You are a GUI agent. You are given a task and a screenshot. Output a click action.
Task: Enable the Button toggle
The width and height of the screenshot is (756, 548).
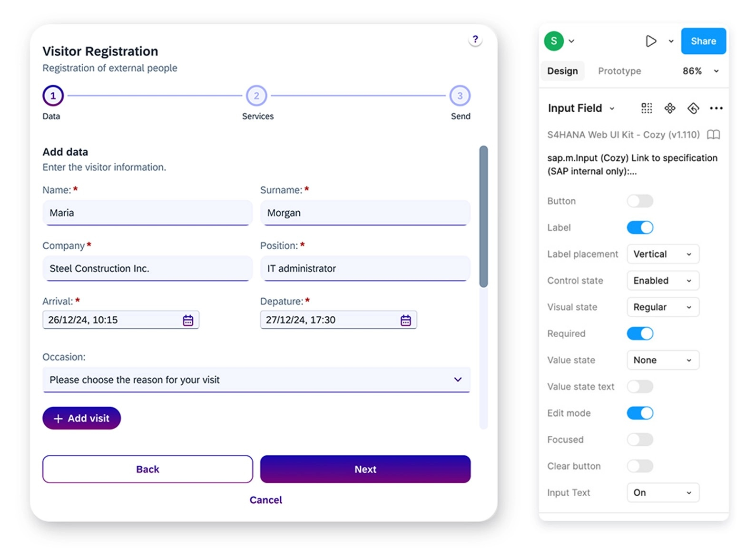tap(639, 201)
